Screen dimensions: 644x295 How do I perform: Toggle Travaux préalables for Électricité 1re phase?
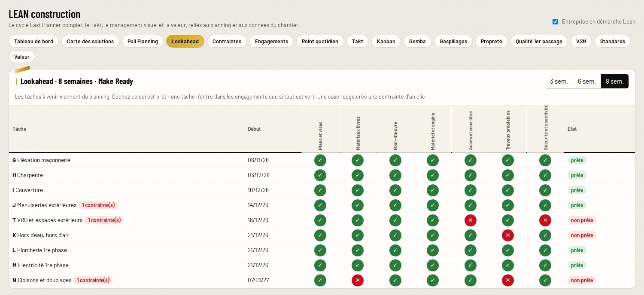tap(508, 265)
